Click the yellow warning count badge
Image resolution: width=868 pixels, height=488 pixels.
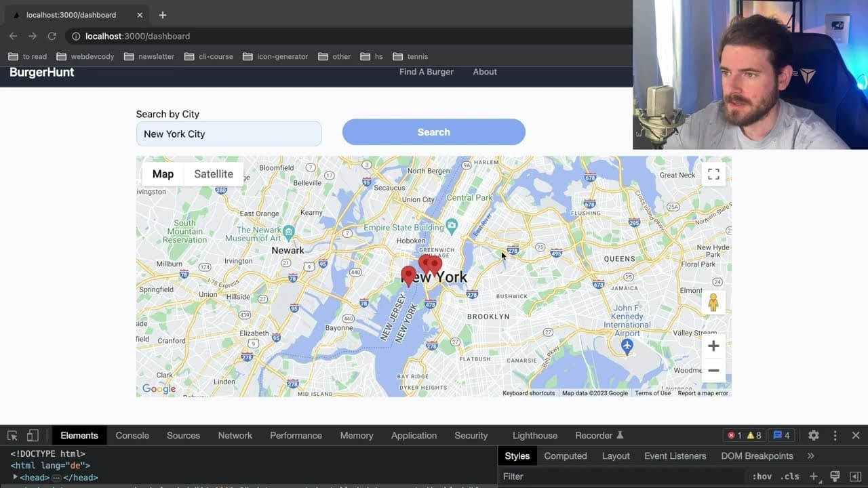(x=754, y=436)
